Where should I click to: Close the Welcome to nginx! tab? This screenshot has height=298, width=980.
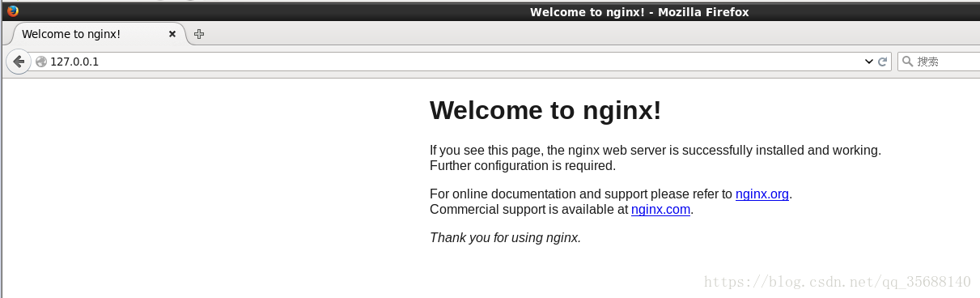(172, 34)
